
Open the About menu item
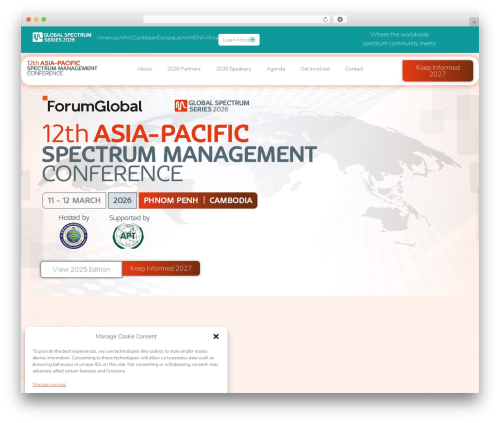pyautogui.click(x=144, y=69)
